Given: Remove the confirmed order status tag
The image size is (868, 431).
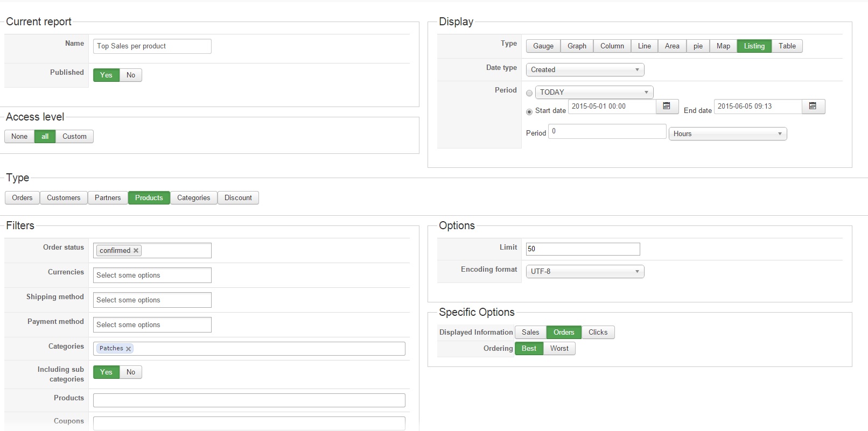Looking at the screenshot, I should [136, 251].
